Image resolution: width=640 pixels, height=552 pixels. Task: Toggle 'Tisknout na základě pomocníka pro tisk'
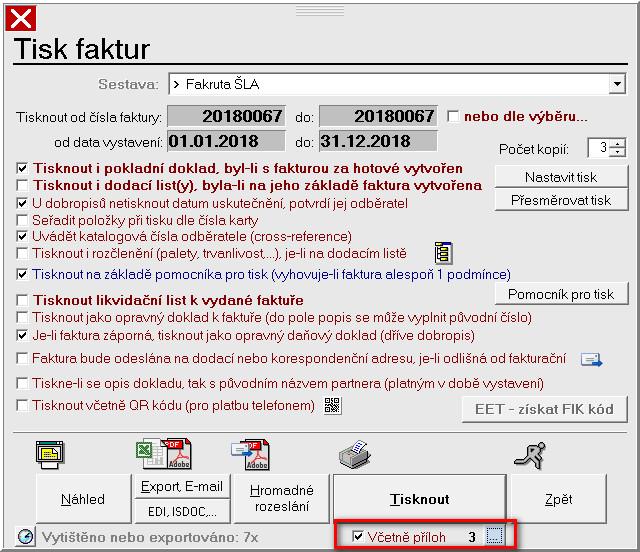[x=22, y=274]
